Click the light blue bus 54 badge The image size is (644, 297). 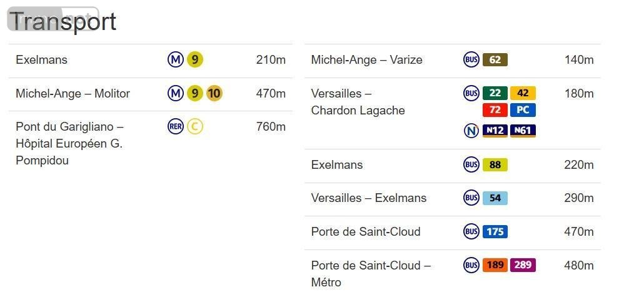pos(495,198)
